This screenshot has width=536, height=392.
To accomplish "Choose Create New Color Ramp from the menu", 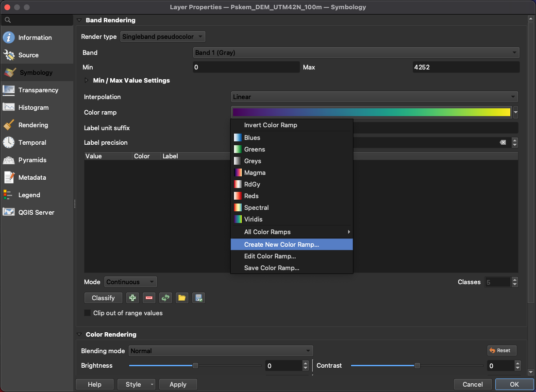I will coord(282,244).
